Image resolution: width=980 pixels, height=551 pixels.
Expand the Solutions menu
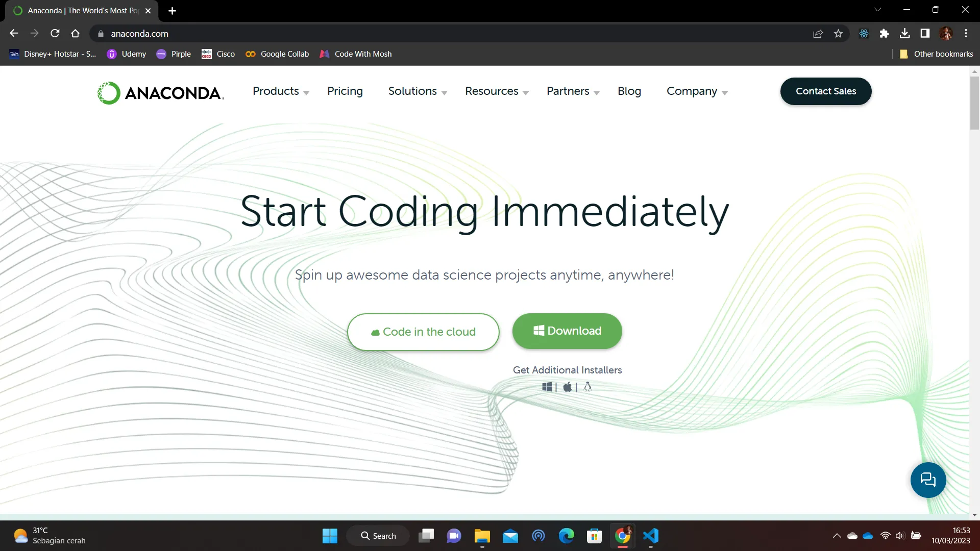point(418,91)
